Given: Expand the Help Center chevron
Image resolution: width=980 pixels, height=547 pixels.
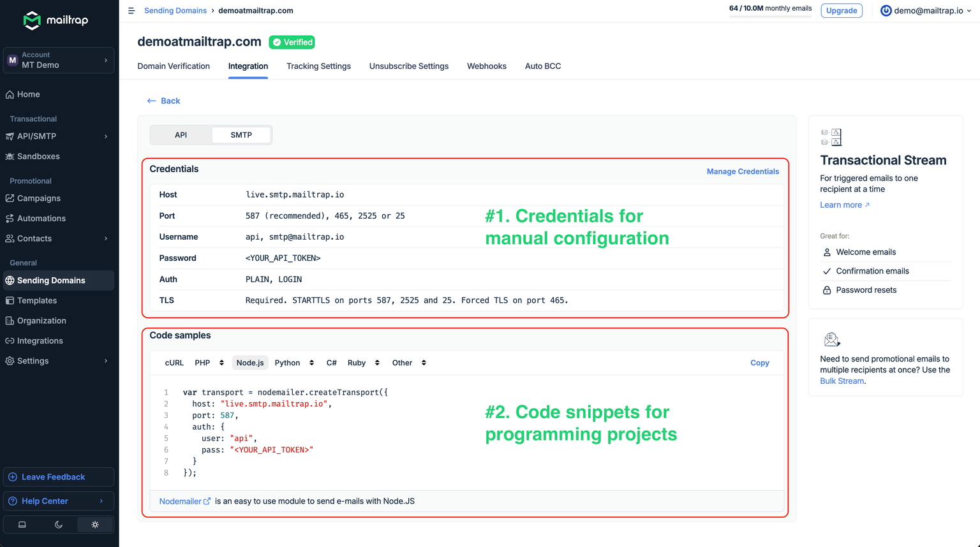Looking at the screenshot, I should pos(101,501).
